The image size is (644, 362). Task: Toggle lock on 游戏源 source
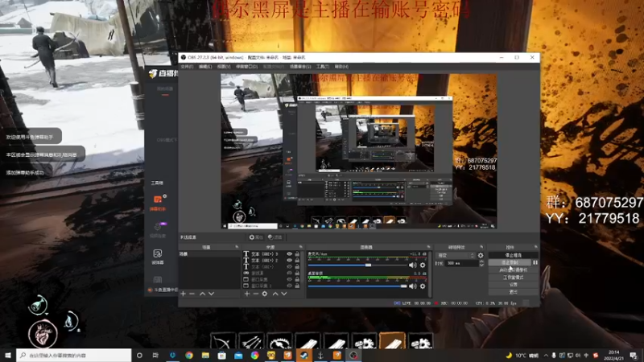click(297, 273)
